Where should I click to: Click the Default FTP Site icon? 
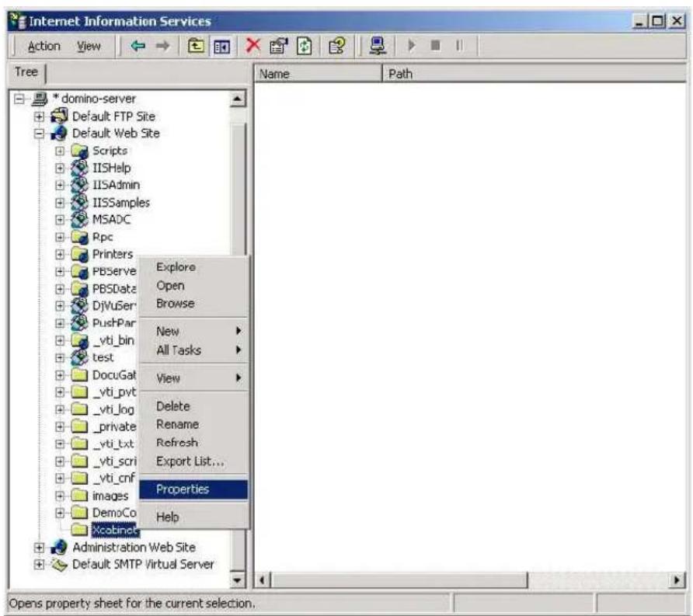[59, 117]
